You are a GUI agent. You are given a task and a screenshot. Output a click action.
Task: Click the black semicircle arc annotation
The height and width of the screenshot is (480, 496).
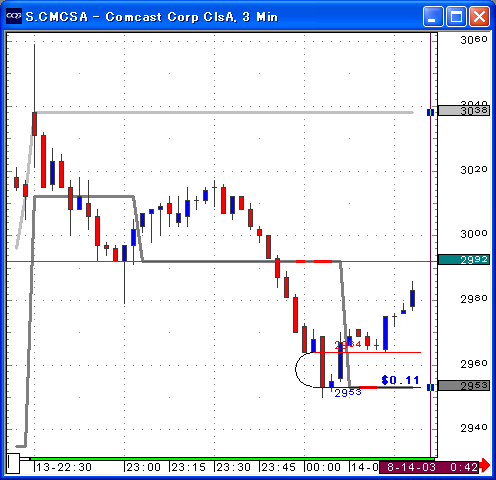pyautogui.click(x=297, y=369)
